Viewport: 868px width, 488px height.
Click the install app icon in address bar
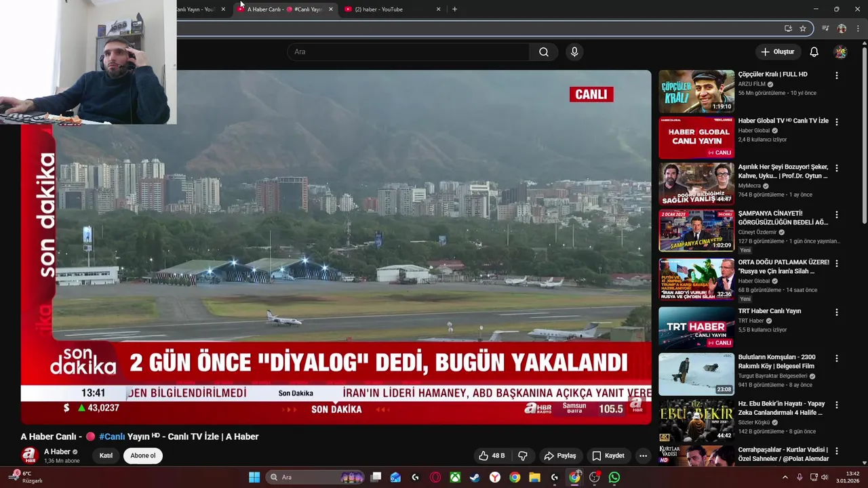coord(788,28)
